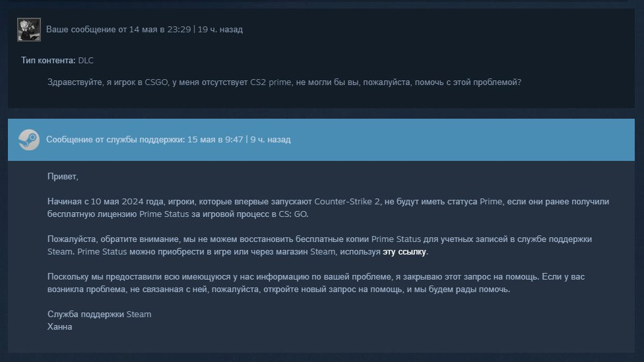Click the Служба поддержки Steam signature

tap(100, 315)
